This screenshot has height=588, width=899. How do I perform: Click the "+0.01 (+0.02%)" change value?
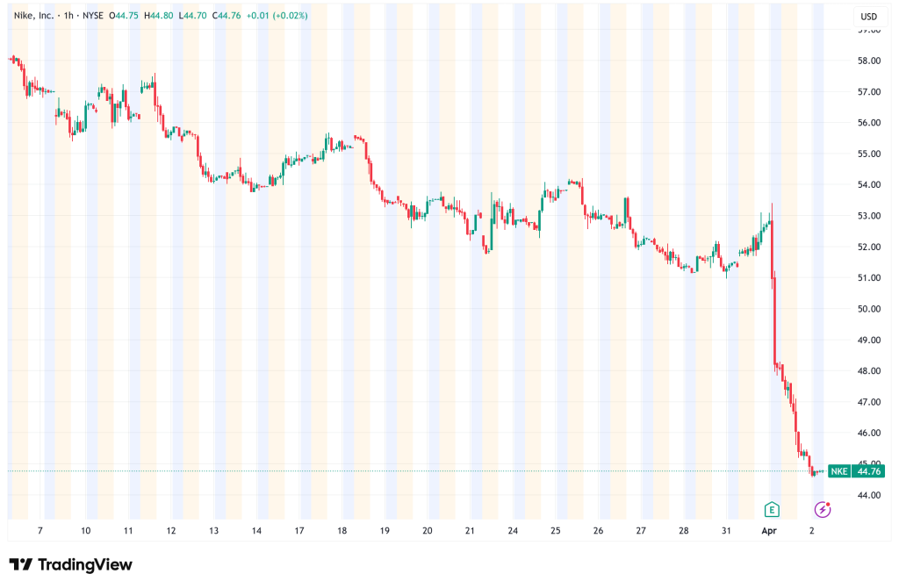(x=277, y=14)
